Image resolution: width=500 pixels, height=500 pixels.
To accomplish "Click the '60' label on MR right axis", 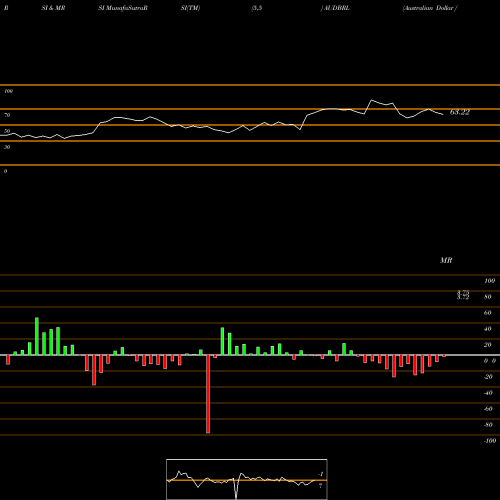I will click(488, 313).
